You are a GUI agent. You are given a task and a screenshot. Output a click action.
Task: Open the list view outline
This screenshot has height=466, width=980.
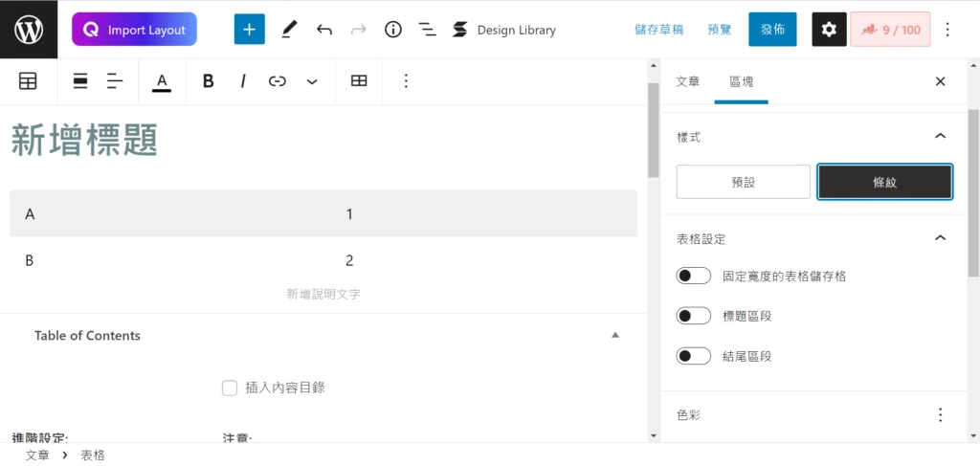click(x=428, y=30)
